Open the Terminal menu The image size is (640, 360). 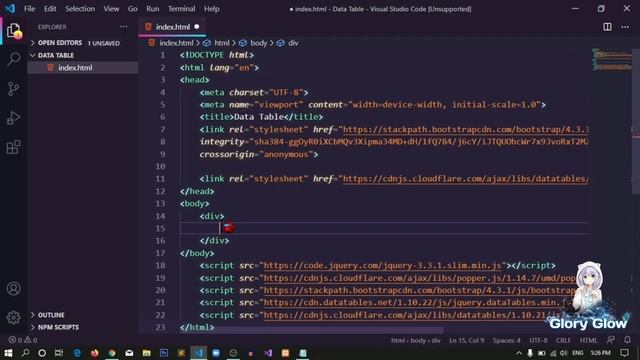click(x=182, y=9)
